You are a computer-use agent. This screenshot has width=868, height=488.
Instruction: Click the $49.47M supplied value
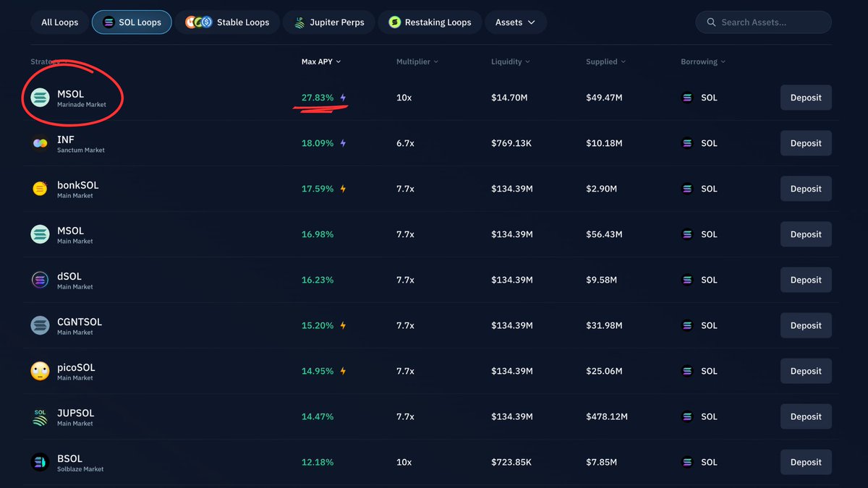point(604,98)
